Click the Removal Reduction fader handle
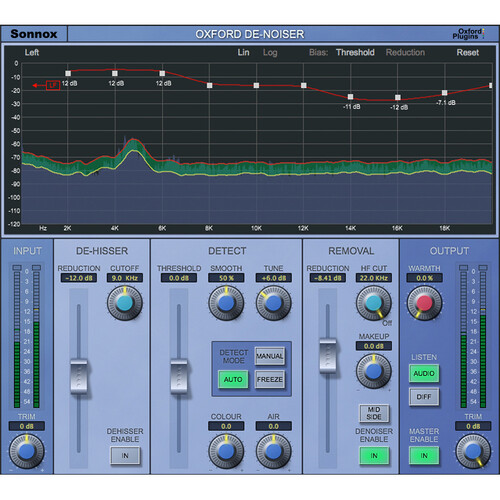The image size is (500, 500). click(x=328, y=355)
